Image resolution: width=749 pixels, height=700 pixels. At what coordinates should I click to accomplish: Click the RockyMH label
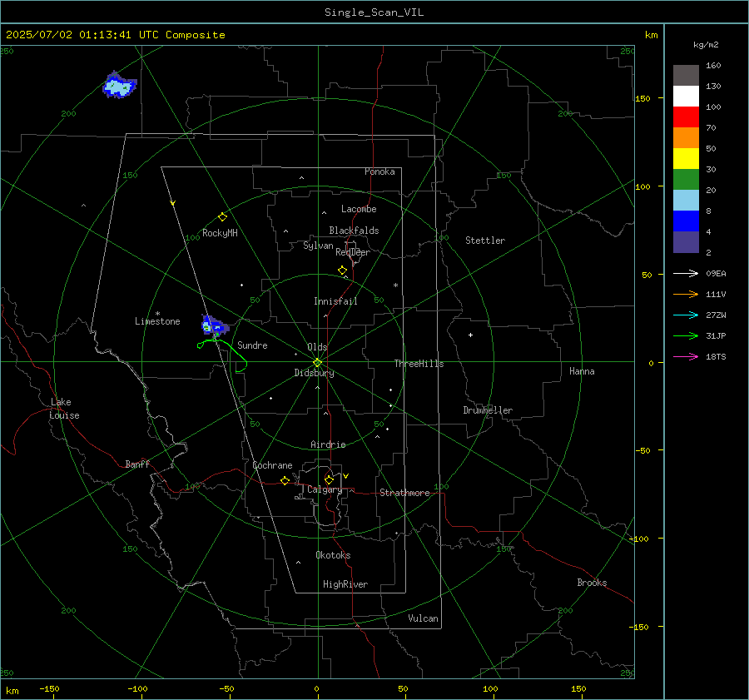click(x=220, y=233)
